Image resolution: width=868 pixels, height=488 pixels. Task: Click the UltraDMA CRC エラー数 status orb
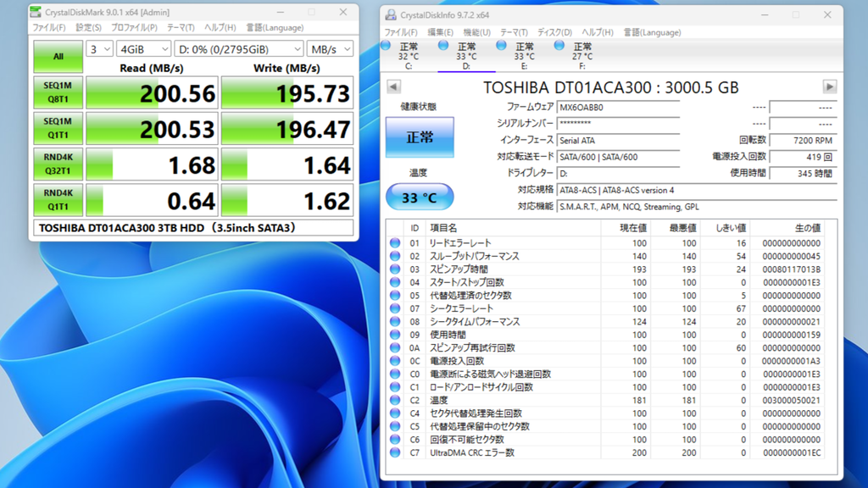tap(395, 453)
